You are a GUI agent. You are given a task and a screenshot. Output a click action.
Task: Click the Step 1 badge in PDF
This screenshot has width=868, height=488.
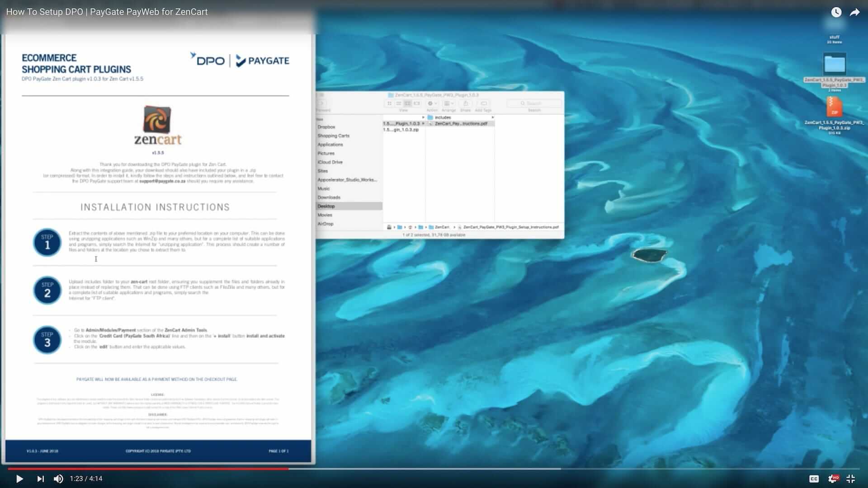pyautogui.click(x=47, y=242)
